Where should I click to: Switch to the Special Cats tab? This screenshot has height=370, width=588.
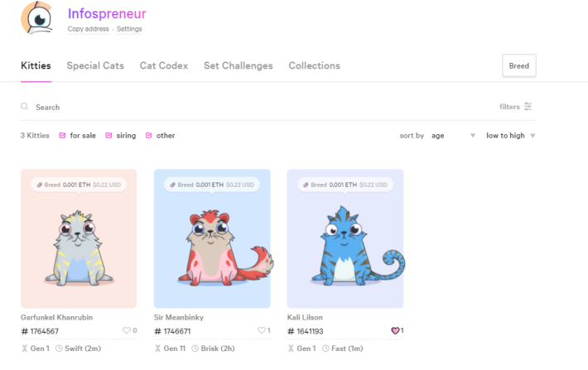point(95,65)
